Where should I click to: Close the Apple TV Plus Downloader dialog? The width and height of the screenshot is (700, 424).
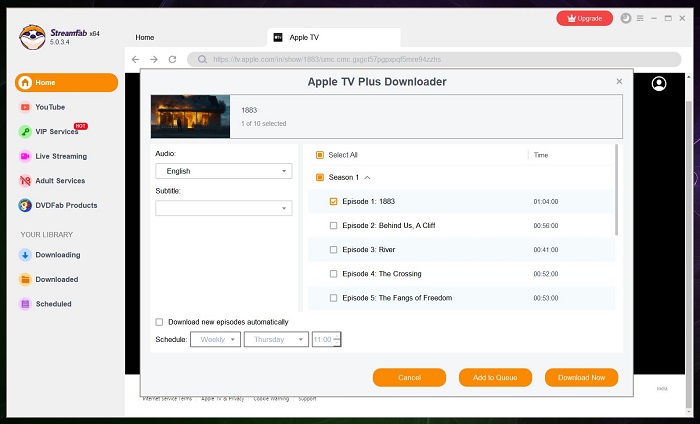tap(619, 81)
